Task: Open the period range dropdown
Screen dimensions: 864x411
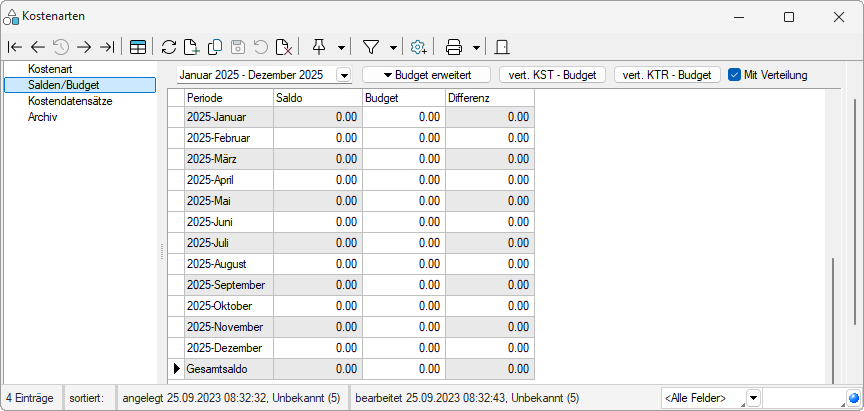Action: point(344,75)
